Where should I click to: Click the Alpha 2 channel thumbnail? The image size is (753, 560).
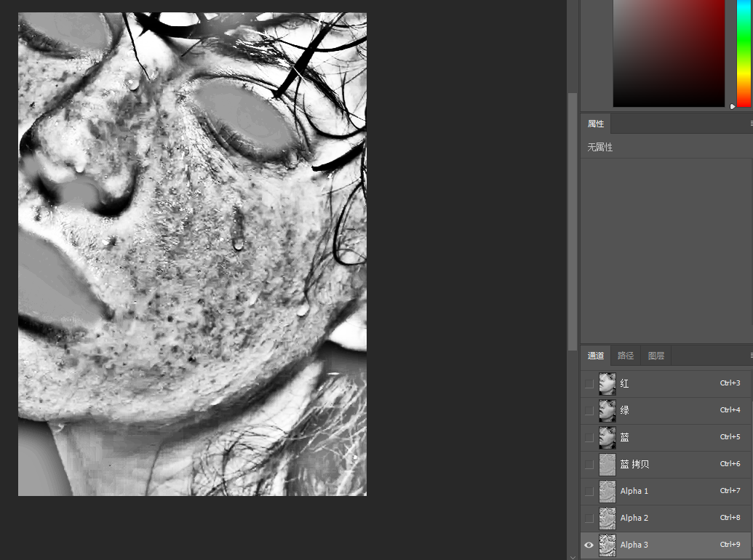pyautogui.click(x=607, y=518)
